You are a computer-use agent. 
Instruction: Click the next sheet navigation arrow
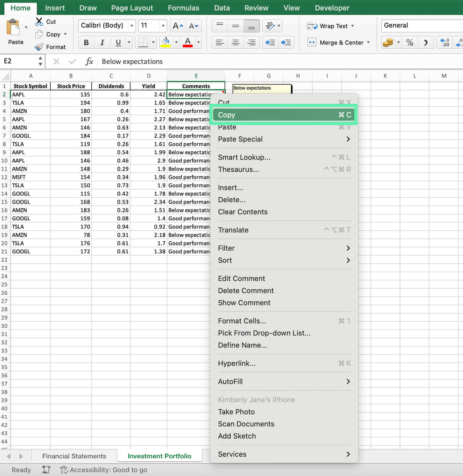[x=21, y=456]
